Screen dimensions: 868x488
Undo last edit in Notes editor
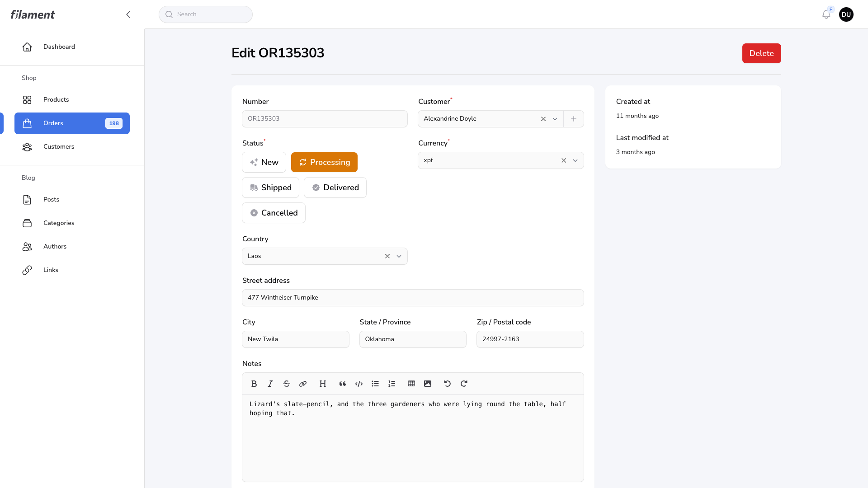pos(448,384)
